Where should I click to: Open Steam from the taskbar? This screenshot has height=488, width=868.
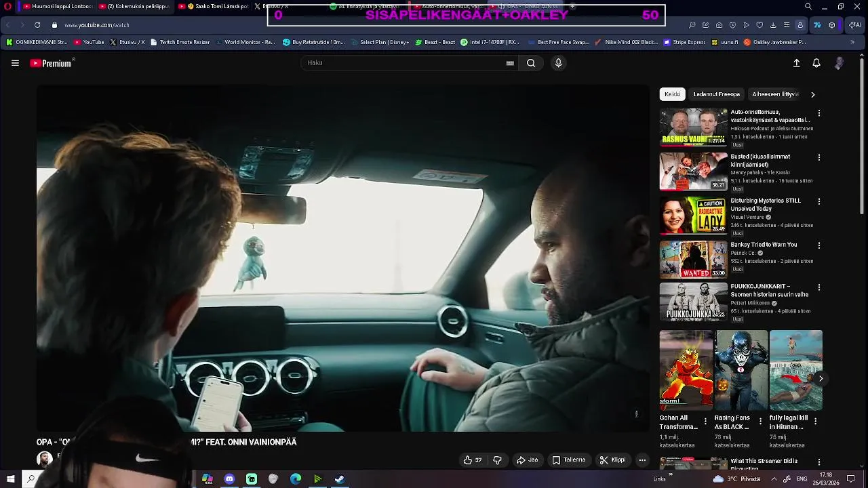coord(340,479)
